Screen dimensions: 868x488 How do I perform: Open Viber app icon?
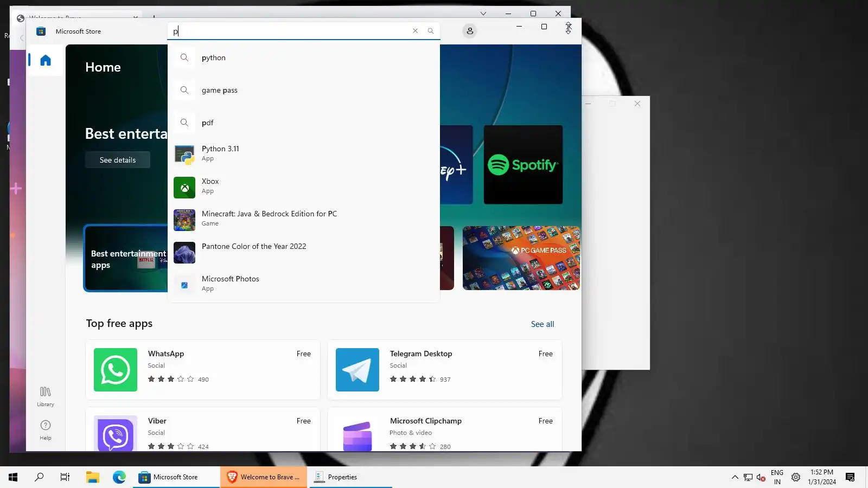[x=116, y=434]
